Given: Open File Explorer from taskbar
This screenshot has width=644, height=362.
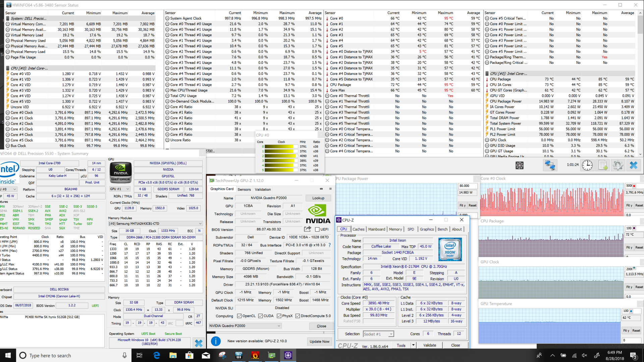Looking at the screenshot, I should (x=173, y=355).
